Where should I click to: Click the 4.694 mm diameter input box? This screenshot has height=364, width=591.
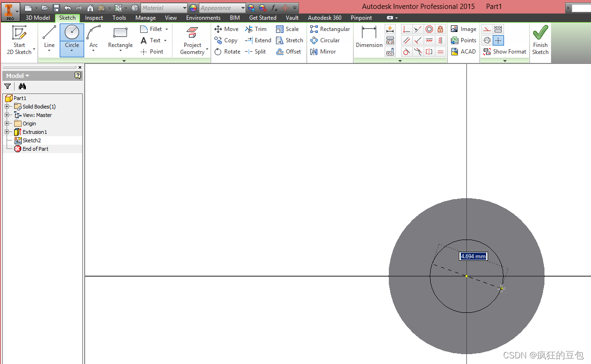473,256
